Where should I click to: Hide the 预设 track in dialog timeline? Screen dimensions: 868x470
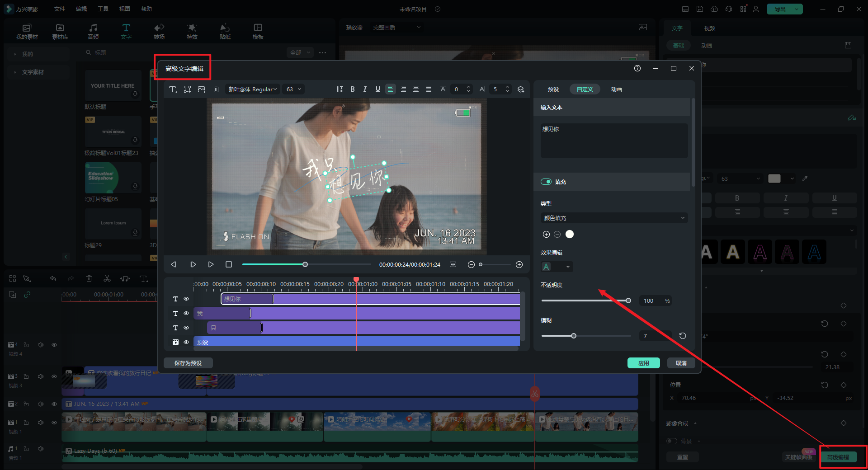coord(186,342)
